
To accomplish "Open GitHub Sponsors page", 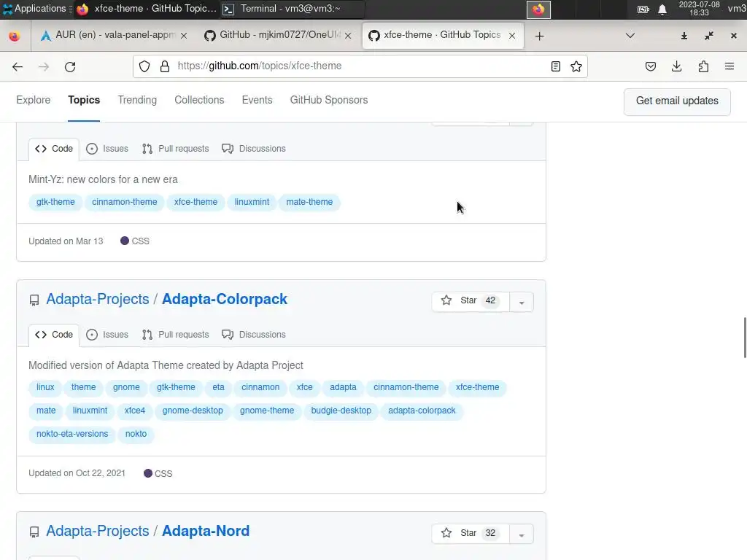I will (x=329, y=100).
